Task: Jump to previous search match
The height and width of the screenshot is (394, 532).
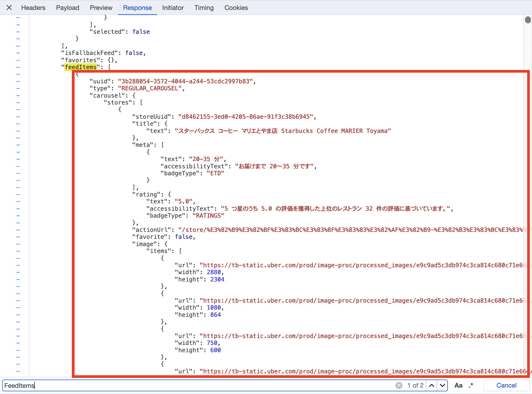Action: coord(432,385)
